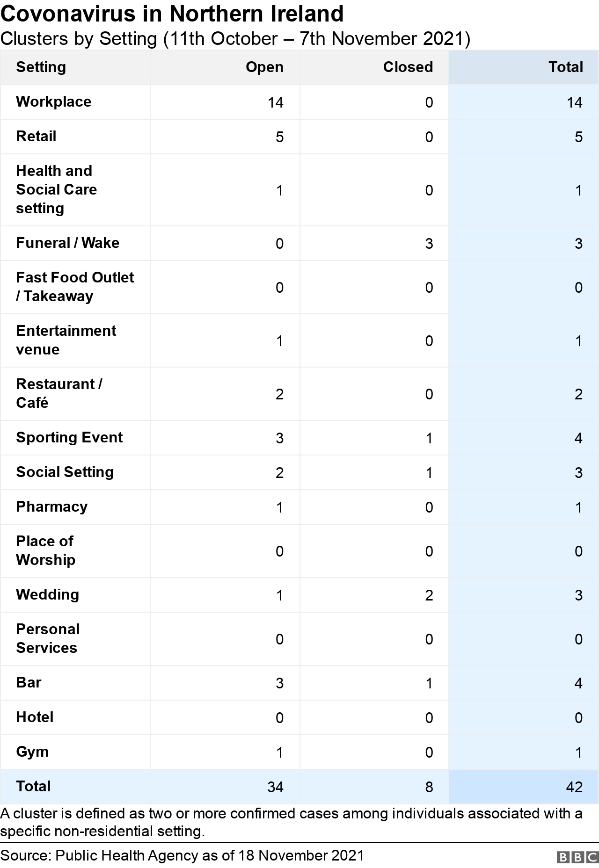Select the Open column header
The image size is (599, 868).
pos(264,67)
